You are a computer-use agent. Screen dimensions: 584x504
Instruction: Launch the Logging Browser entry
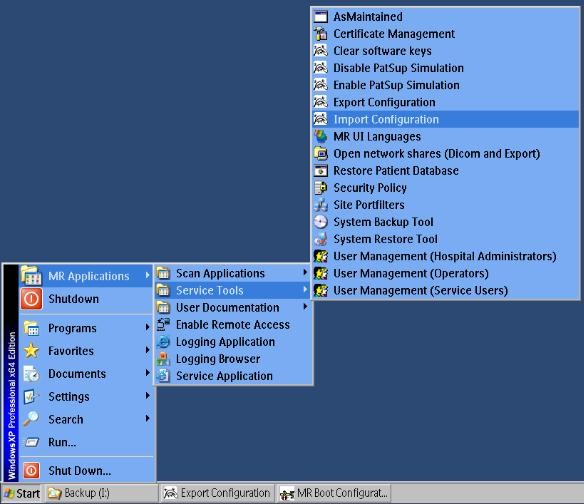click(x=234, y=359)
